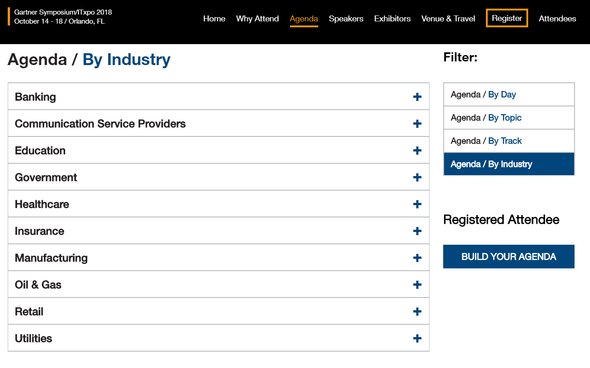Image resolution: width=590 pixels, height=368 pixels.
Task: Open the Speakers menu item
Action: [346, 18]
